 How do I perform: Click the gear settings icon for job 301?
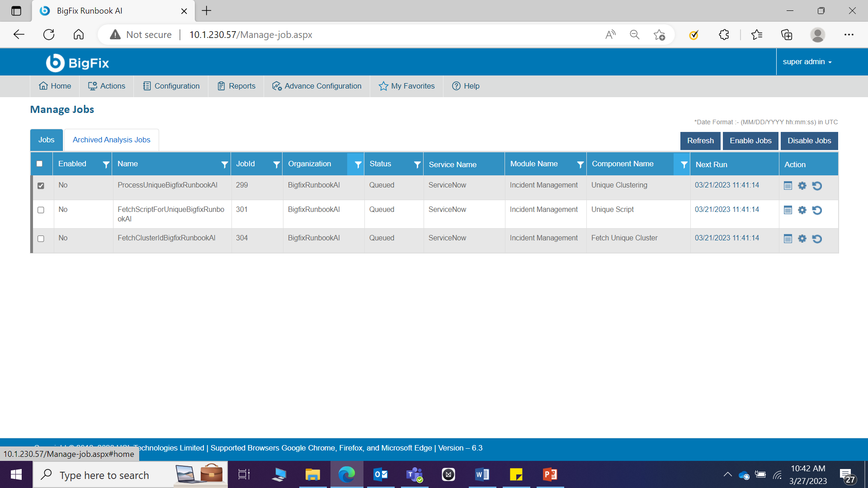pos(802,210)
